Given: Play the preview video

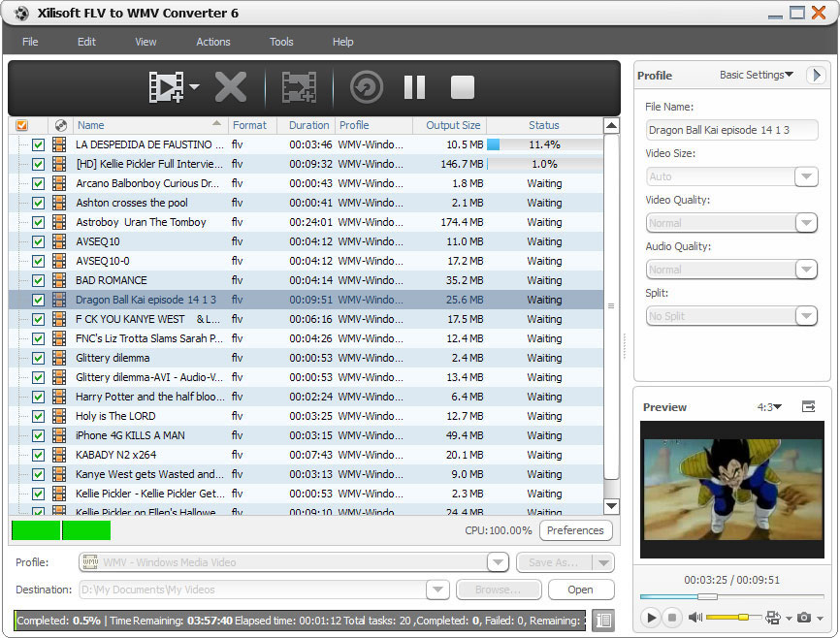Looking at the screenshot, I should 651,618.
